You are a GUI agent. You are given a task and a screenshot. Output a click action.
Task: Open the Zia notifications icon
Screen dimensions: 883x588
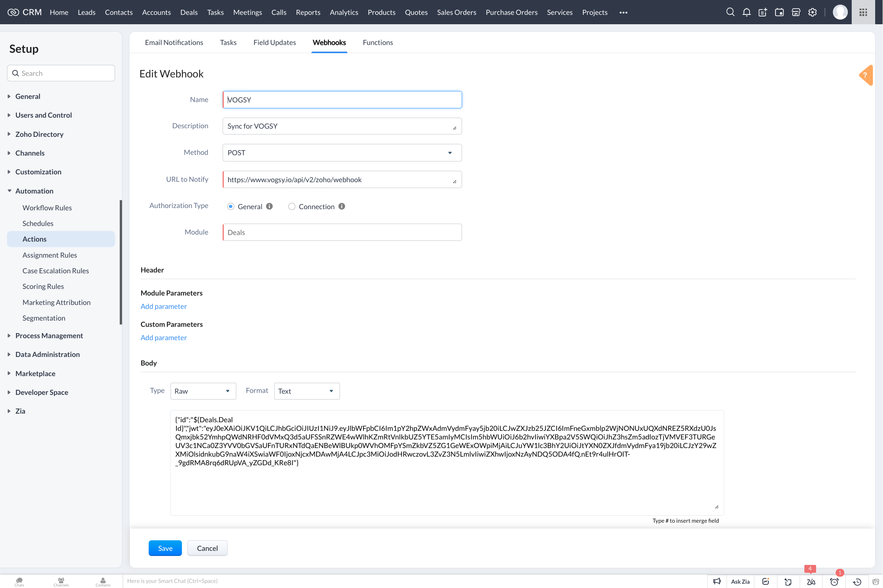pyautogui.click(x=811, y=581)
